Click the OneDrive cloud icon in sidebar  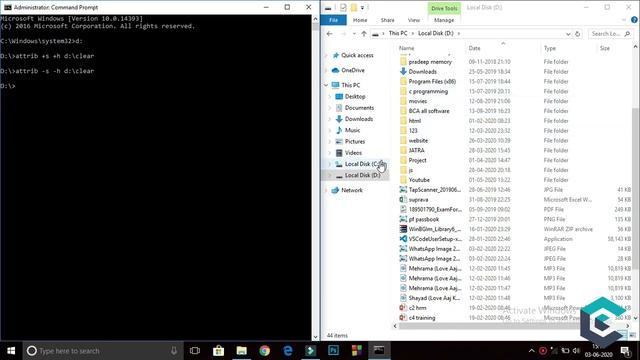pyautogui.click(x=336, y=70)
